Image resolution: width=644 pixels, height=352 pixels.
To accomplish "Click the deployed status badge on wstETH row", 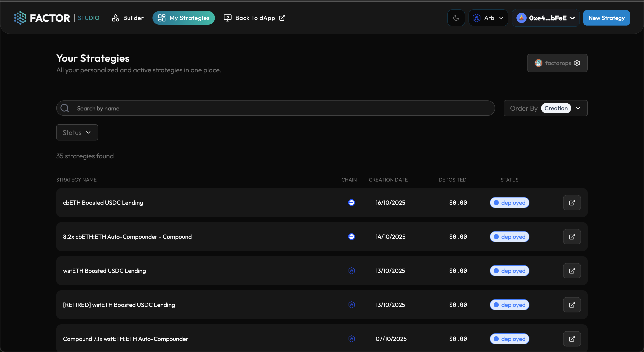I will click(x=509, y=270).
